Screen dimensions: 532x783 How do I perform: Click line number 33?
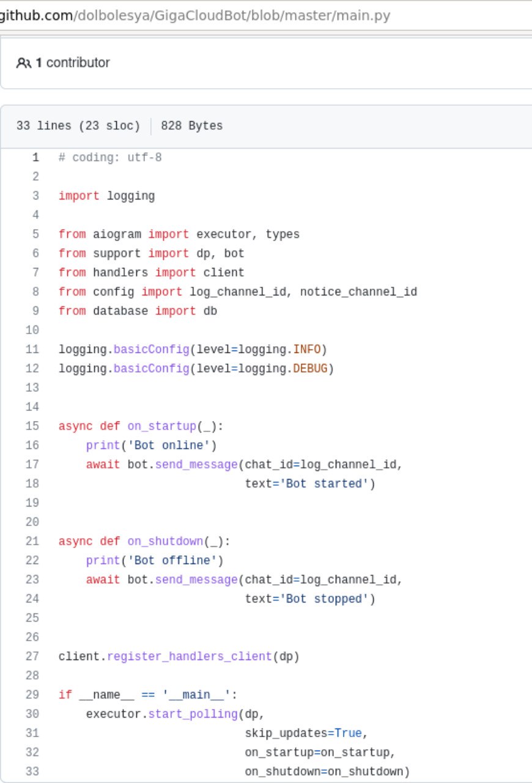point(32,771)
